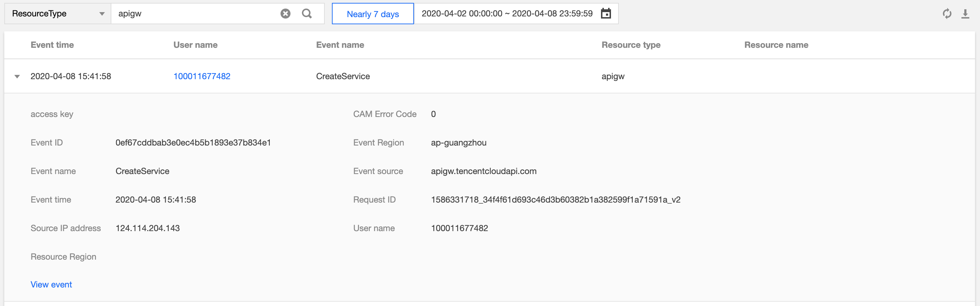This screenshot has width=980, height=306.
Task: Click the Source IP address 124.114.204.143
Action: 148,228
